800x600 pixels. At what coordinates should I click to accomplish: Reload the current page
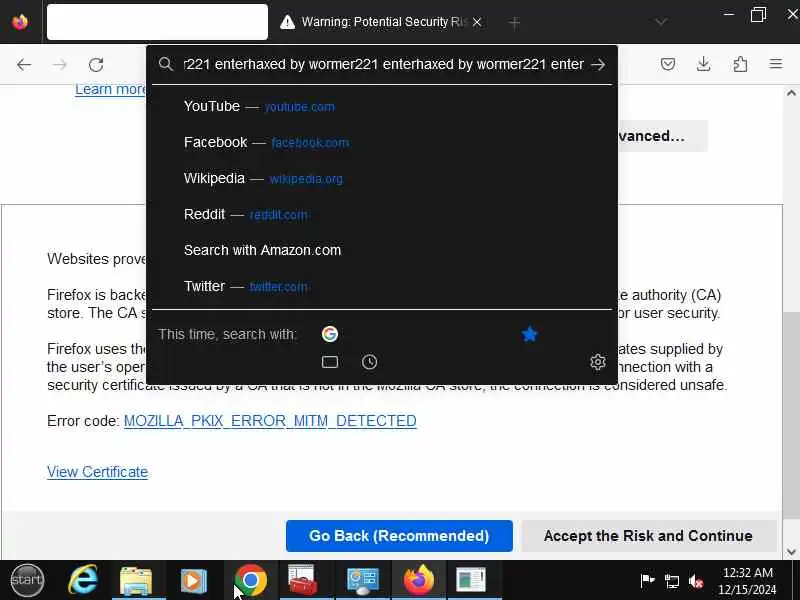pos(96,64)
